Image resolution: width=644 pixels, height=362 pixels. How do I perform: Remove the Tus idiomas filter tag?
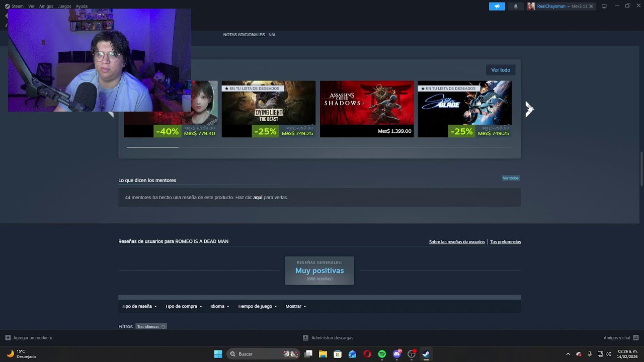pyautogui.click(x=163, y=327)
